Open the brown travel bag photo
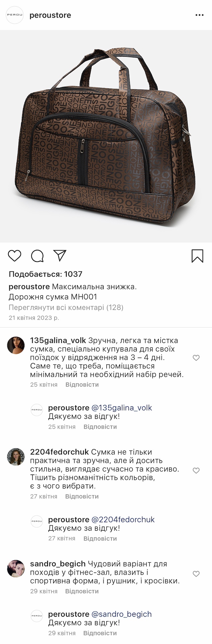The width and height of the screenshot is (212, 644). [106, 136]
